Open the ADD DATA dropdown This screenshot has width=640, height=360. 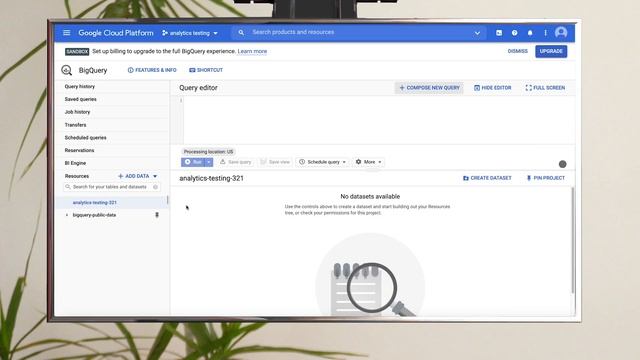tap(138, 176)
